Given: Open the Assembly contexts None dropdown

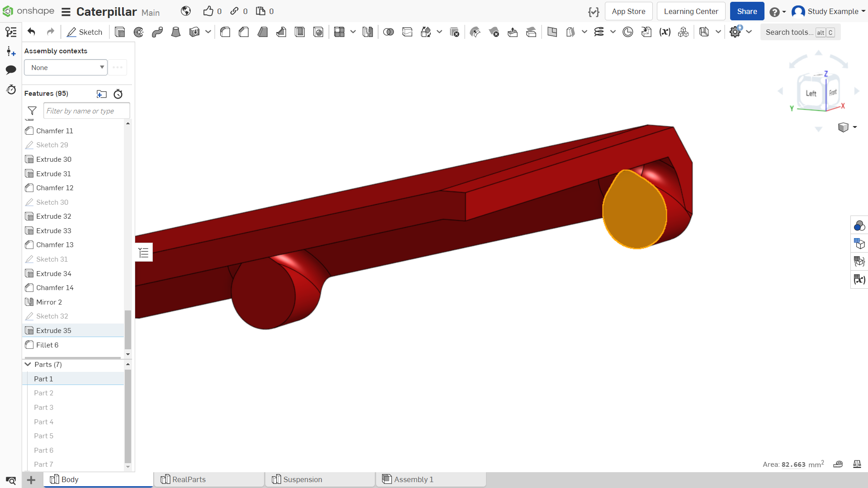Looking at the screenshot, I should click(x=66, y=67).
